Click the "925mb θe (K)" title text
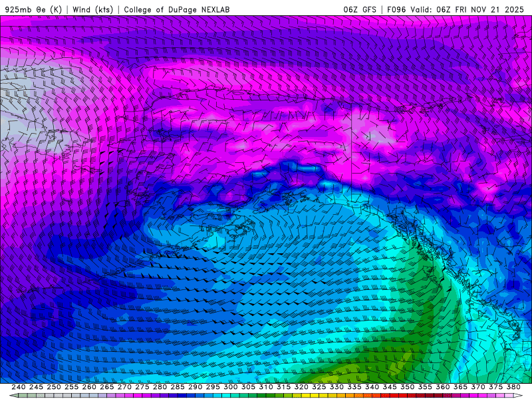 click(x=34, y=9)
